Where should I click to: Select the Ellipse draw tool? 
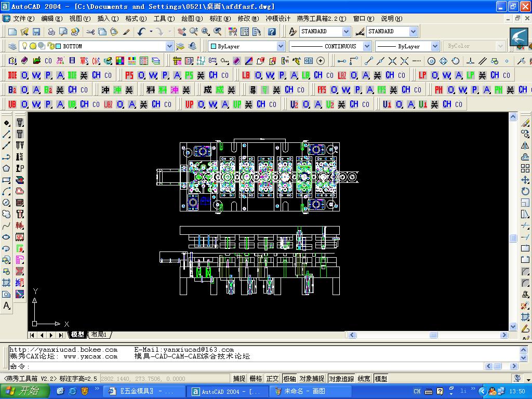point(6,237)
